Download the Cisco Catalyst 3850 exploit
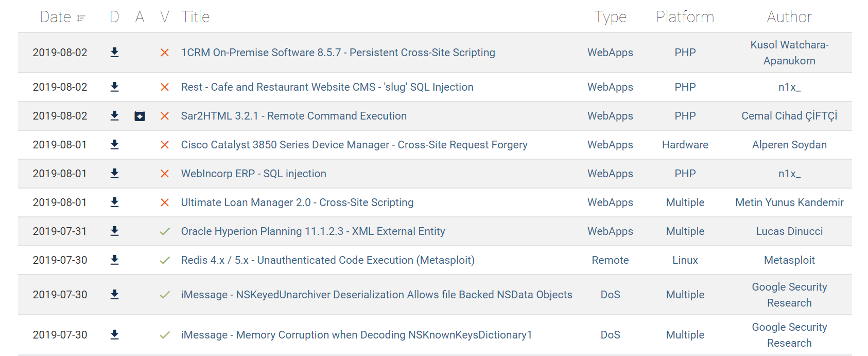868x356 pixels. click(114, 145)
